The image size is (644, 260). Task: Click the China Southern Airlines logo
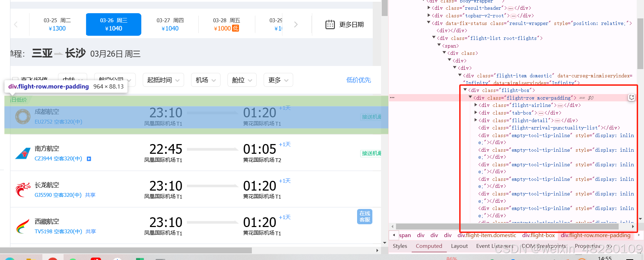point(23,153)
